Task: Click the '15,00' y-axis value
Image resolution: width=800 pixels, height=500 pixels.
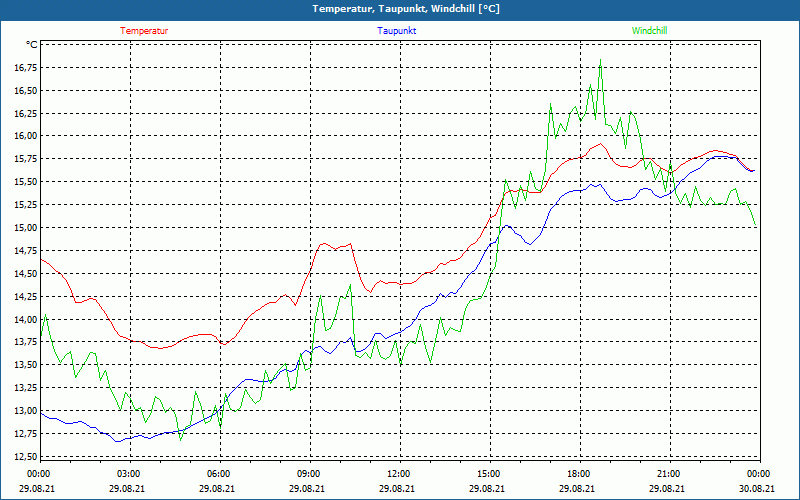Action: point(27,228)
